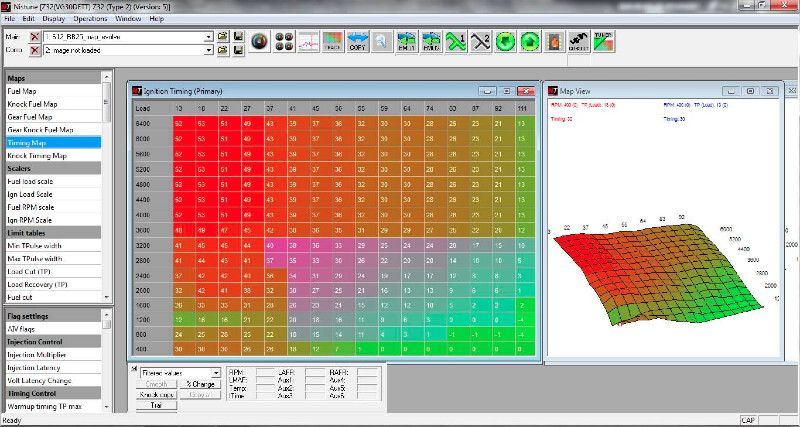This screenshot has width=800, height=427.
Task: Open the Window menu
Action: pyautogui.click(x=128, y=18)
